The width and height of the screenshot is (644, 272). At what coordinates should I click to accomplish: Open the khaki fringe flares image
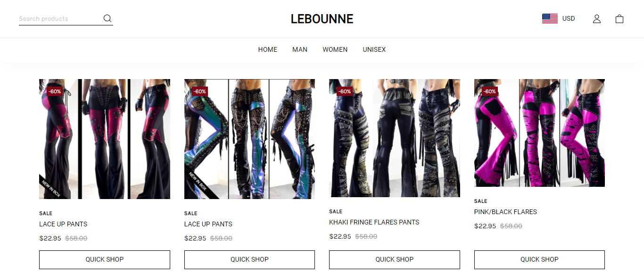pyautogui.click(x=395, y=138)
